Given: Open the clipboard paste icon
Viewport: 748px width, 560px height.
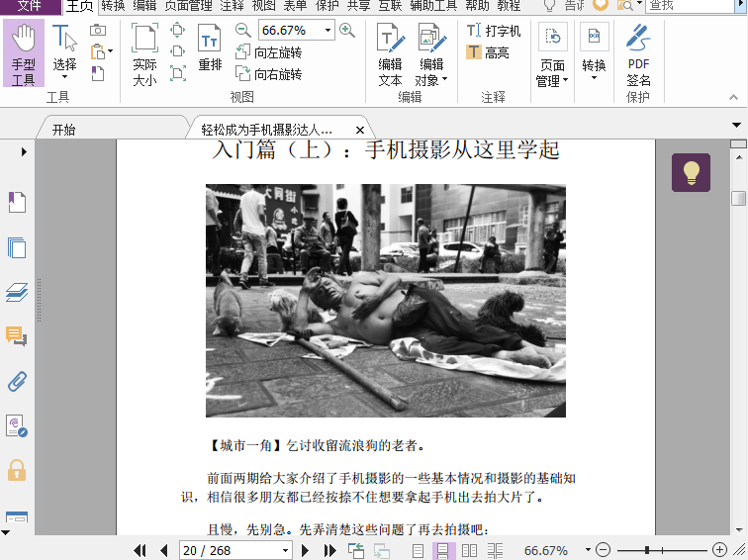Looking at the screenshot, I should pos(97,51).
